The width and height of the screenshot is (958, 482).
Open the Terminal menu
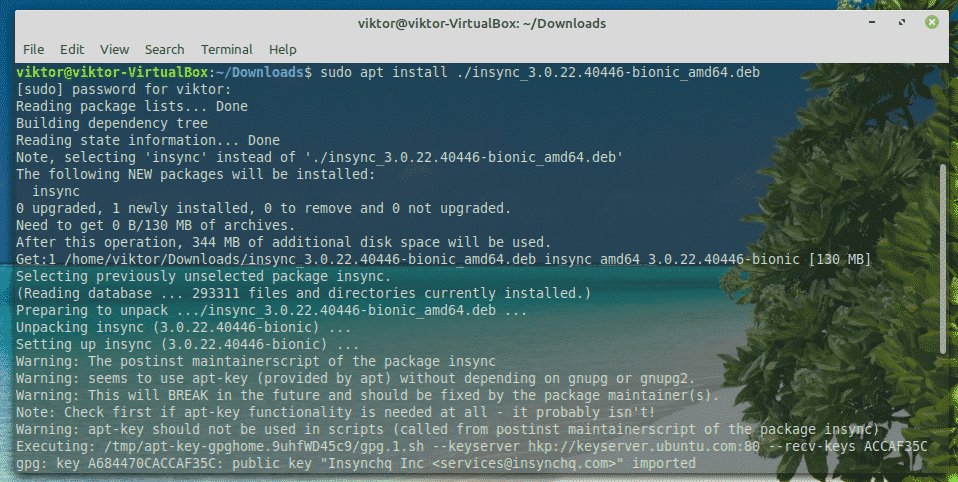pyautogui.click(x=227, y=49)
